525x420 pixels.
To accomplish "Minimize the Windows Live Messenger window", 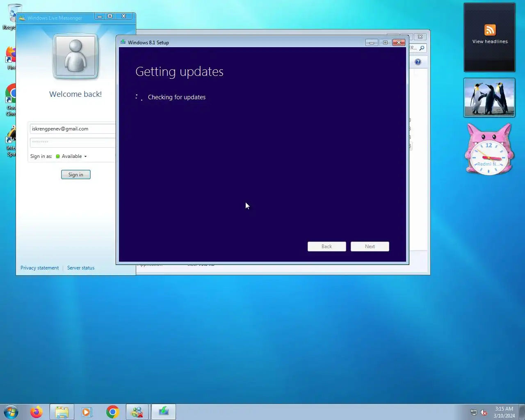I will [x=100, y=16].
